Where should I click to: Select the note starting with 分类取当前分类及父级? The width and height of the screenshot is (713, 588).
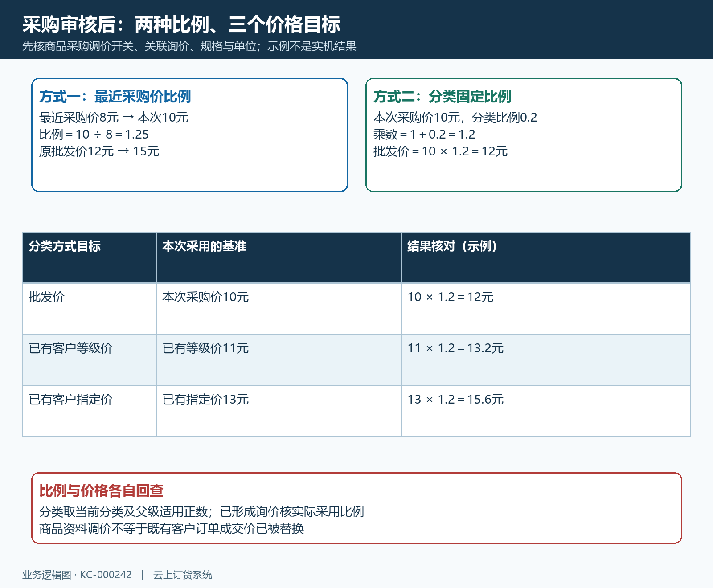point(201,512)
